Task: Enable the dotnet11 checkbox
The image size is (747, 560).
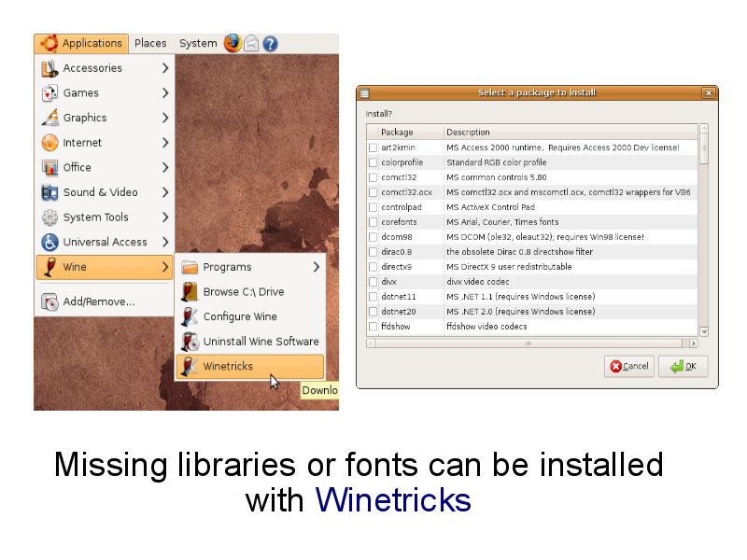Action: (373, 297)
